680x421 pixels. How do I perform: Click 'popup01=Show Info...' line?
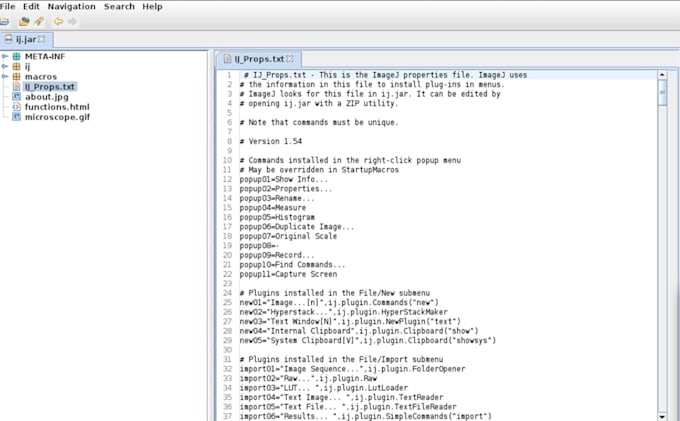pos(284,179)
